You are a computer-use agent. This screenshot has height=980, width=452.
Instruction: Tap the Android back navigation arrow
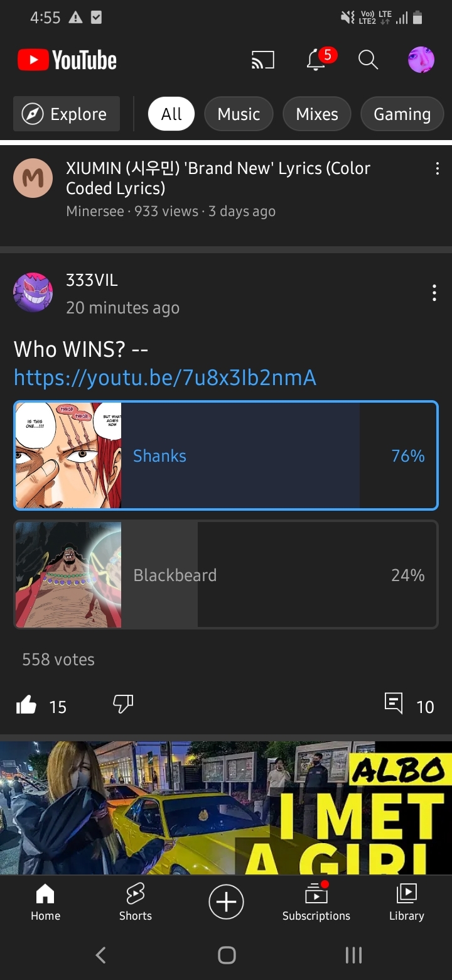[x=100, y=955]
